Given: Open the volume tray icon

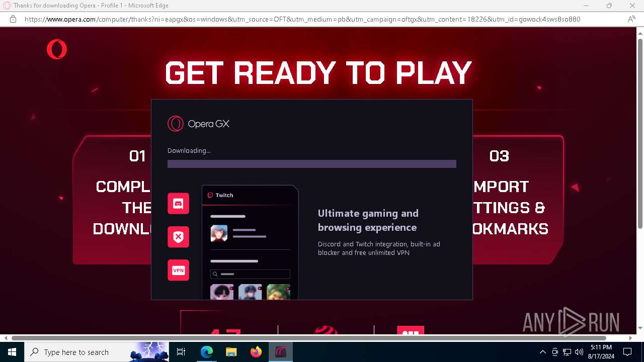Looking at the screenshot, I should coord(579,352).
